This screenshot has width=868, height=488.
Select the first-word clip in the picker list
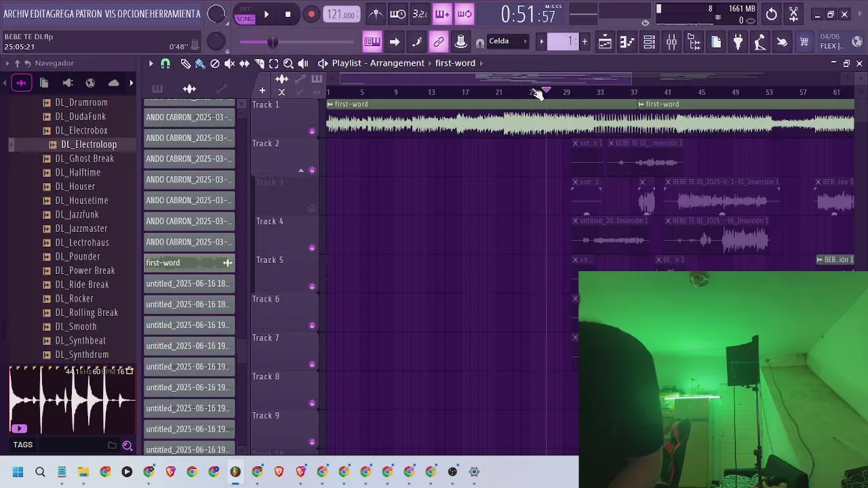(189, 263)
